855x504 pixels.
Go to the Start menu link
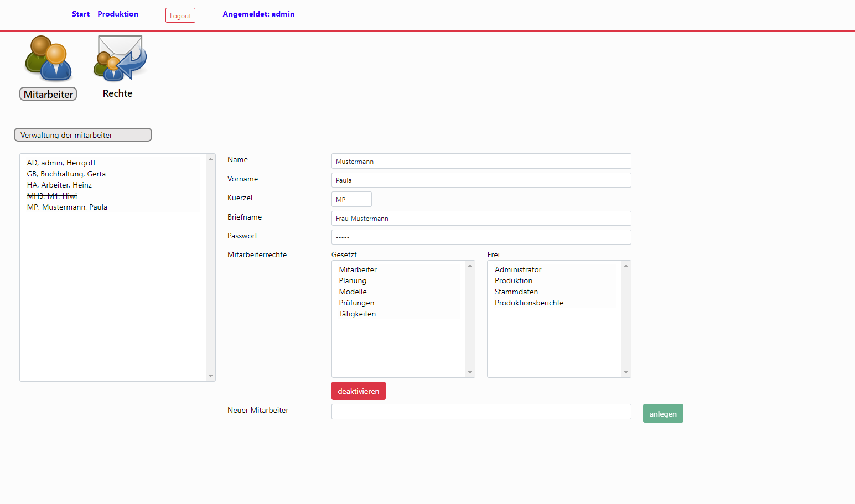click(80, 14)
